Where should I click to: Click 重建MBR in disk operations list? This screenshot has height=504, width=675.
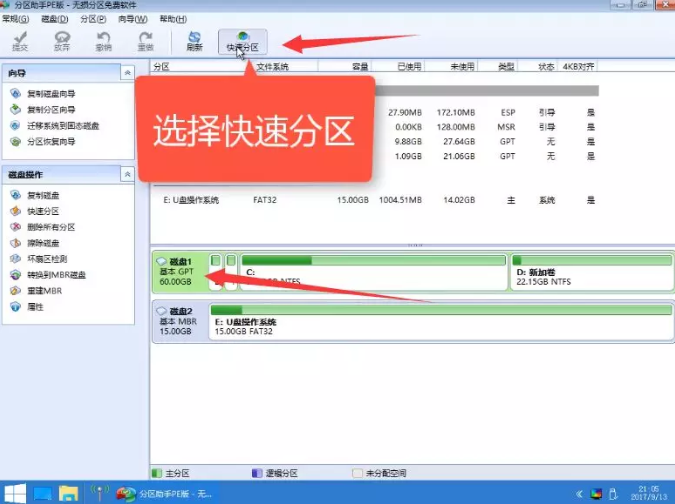42,291
